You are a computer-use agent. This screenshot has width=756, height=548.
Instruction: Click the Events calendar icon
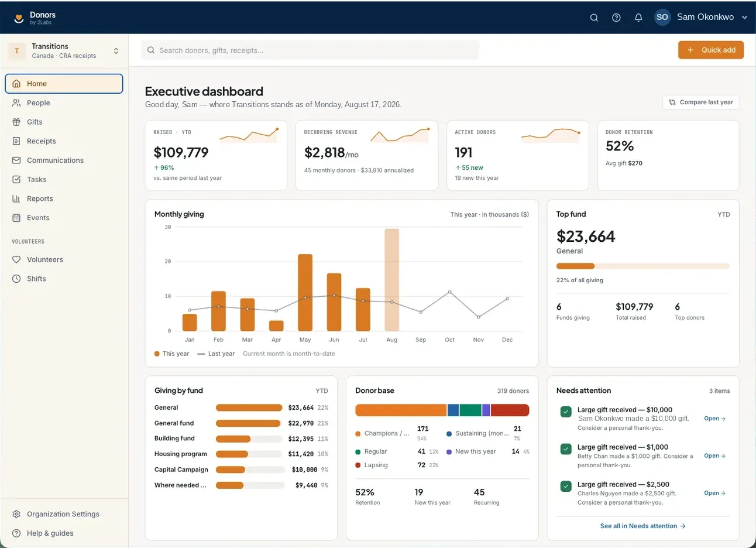pyautogui.click(x=16, y=218)
